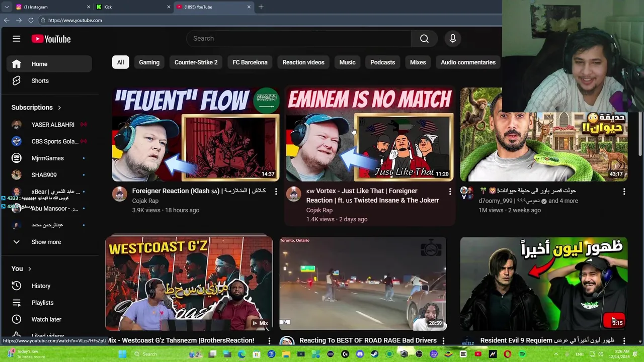Select the Reaction videos filter chip

303,62
